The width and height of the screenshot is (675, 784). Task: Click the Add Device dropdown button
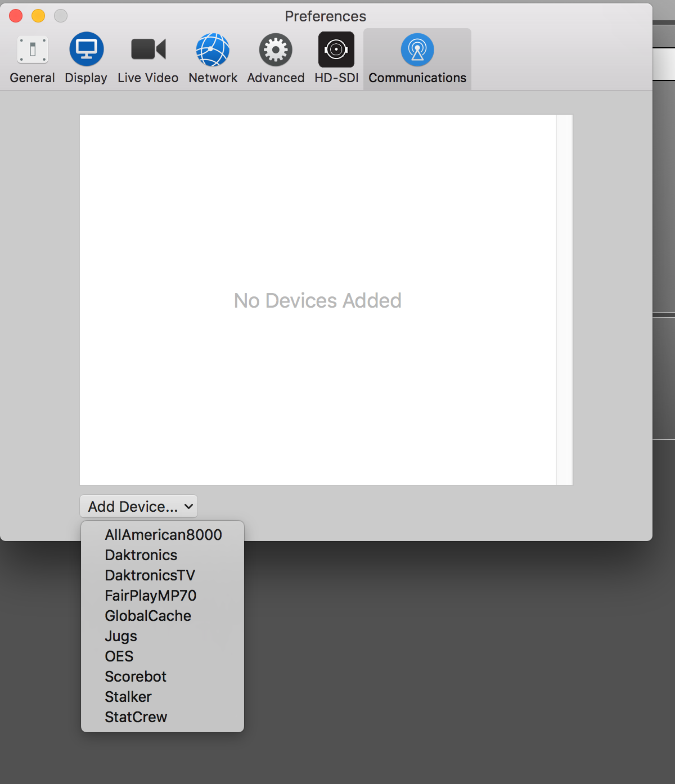(139, 506)
